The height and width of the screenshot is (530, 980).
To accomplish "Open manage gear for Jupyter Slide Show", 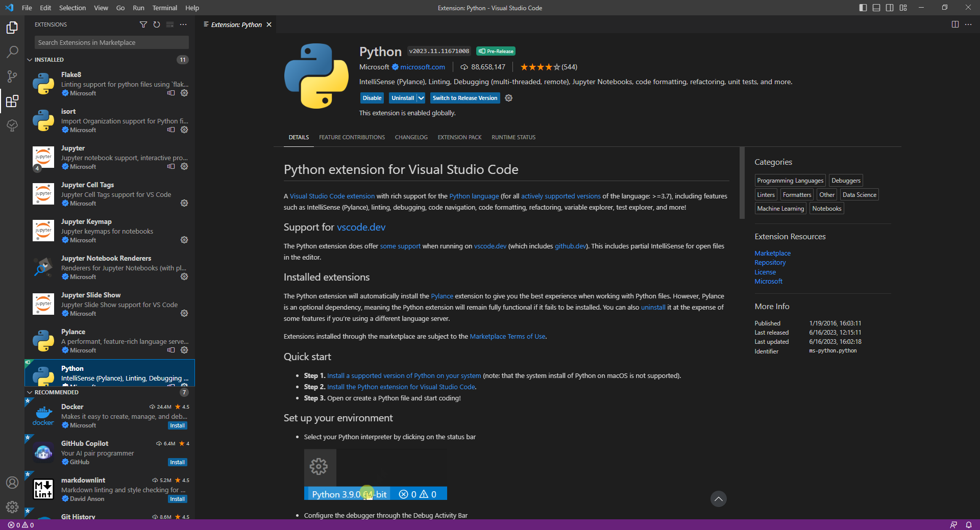I will pos(184,313).
